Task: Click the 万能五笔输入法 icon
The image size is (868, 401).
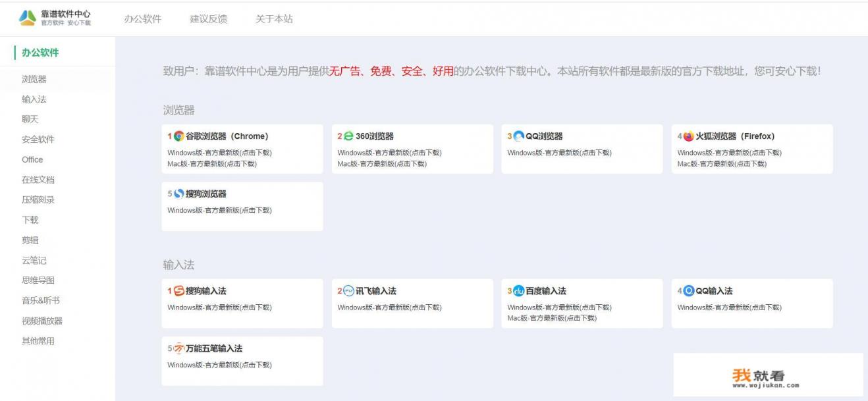Action: coord(178,349)
